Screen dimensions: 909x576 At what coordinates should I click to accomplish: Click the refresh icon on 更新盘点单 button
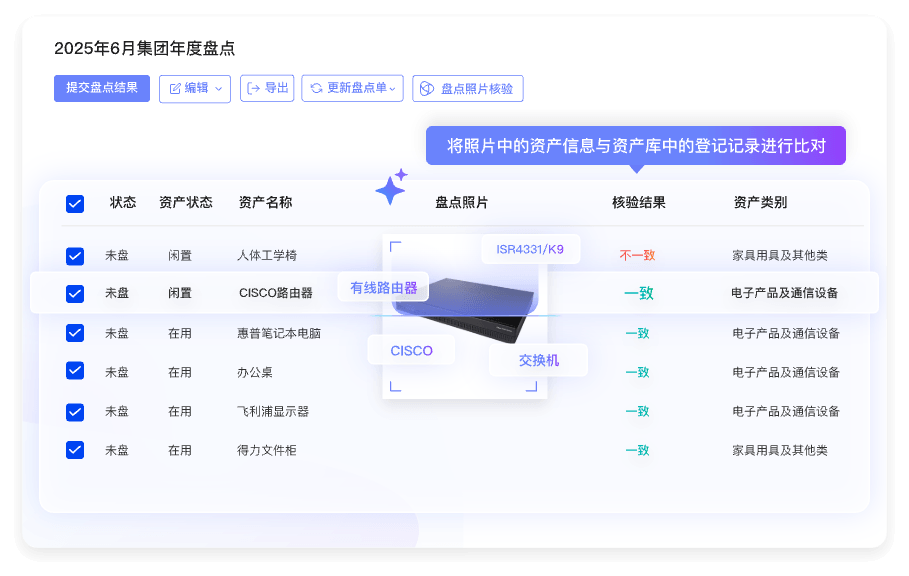point(316,88)
